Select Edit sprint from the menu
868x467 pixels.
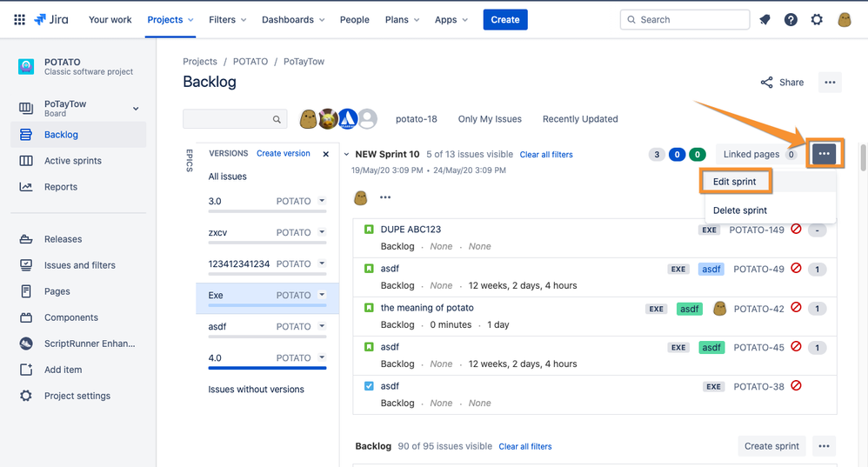click(734, 182)
